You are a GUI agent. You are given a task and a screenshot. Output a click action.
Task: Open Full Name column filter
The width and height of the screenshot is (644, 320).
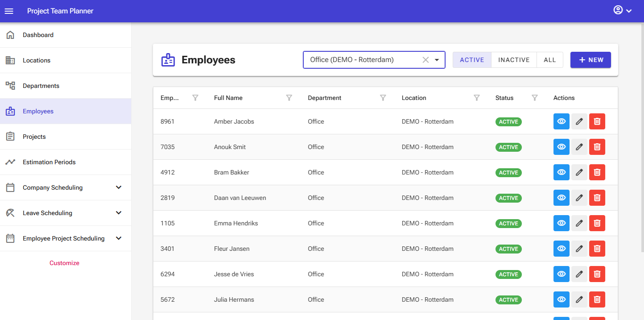click(x=289, y=98)
